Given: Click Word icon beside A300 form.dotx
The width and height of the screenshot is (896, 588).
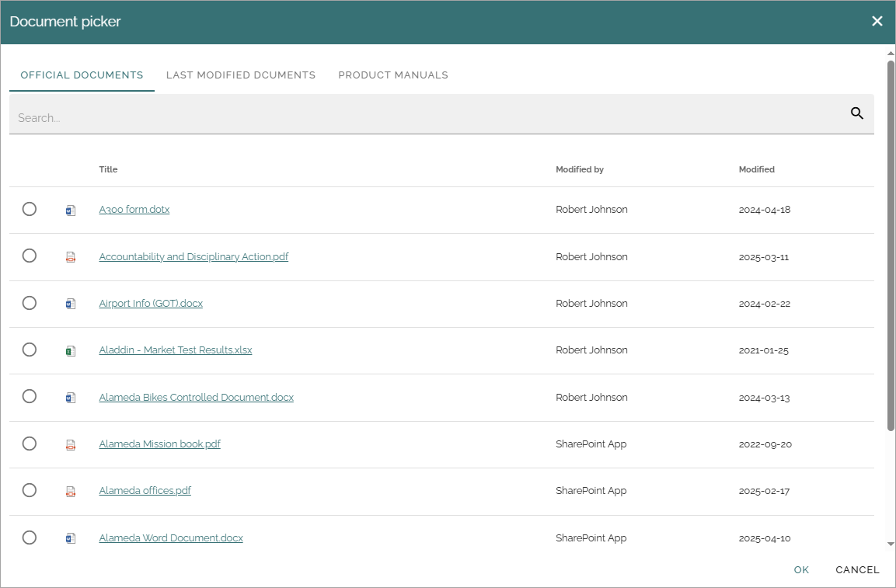Looking at the screenshot, I should 70,210.
